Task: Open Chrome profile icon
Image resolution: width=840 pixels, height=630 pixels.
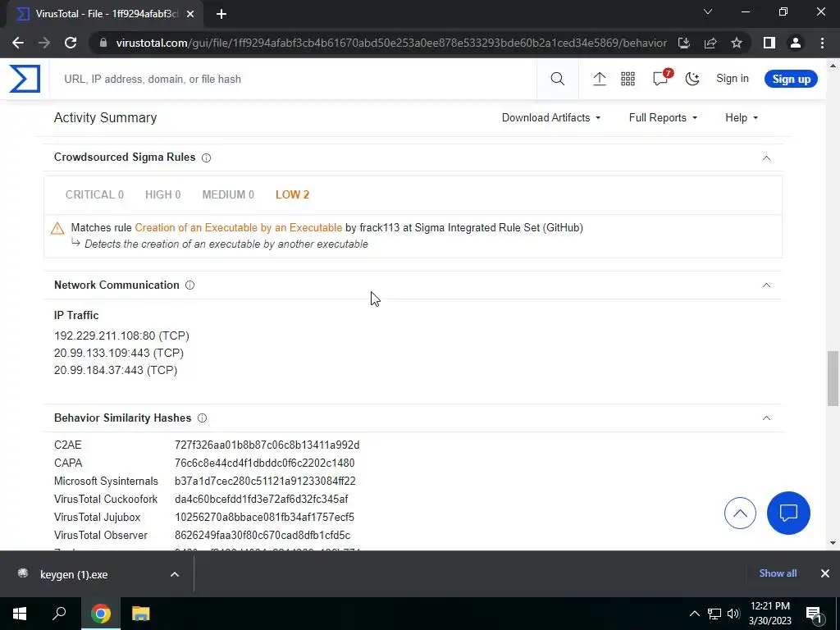Action: (796, 43)
